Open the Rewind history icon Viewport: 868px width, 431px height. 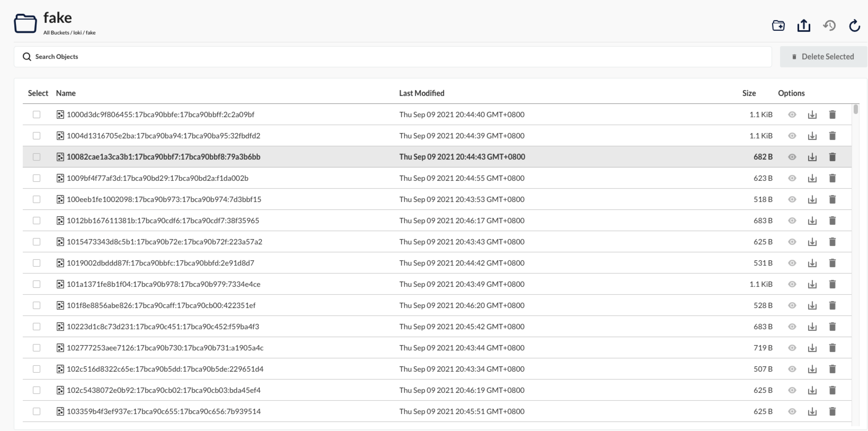pos(829,26)
